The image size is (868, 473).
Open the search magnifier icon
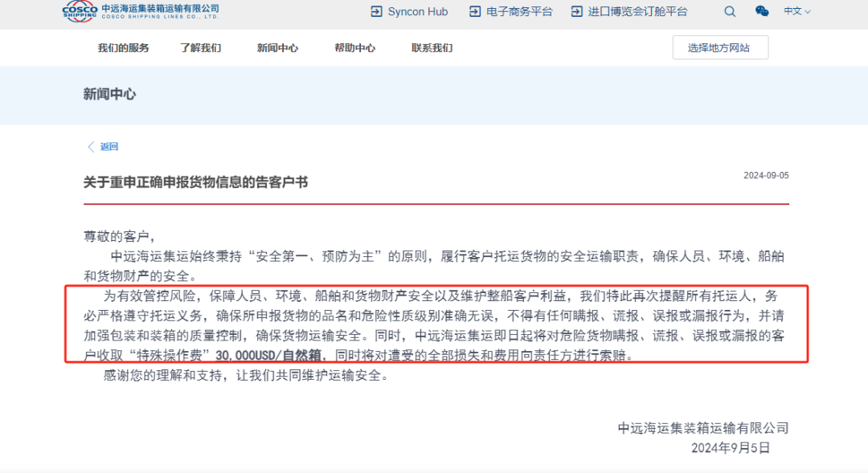point(730,11)
